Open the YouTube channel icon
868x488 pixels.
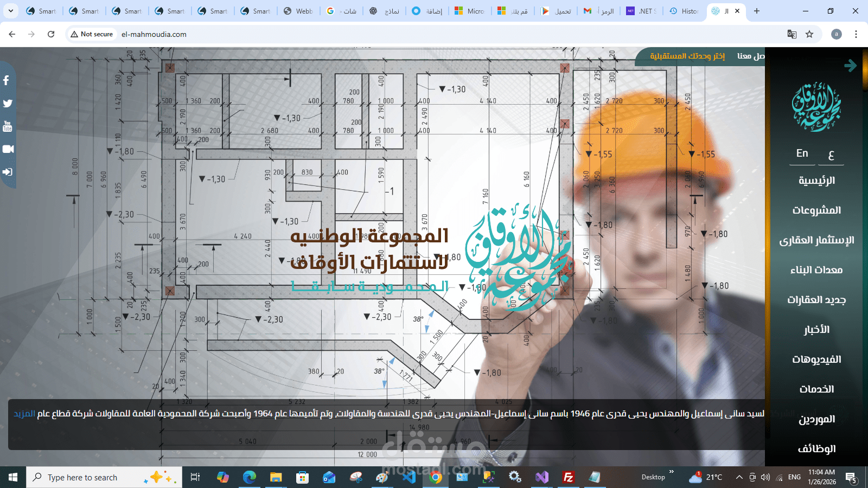click(7, 126)
